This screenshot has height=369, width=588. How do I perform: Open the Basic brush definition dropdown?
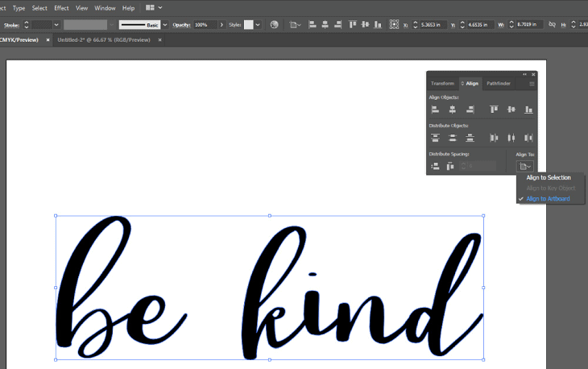coord(165,25)
